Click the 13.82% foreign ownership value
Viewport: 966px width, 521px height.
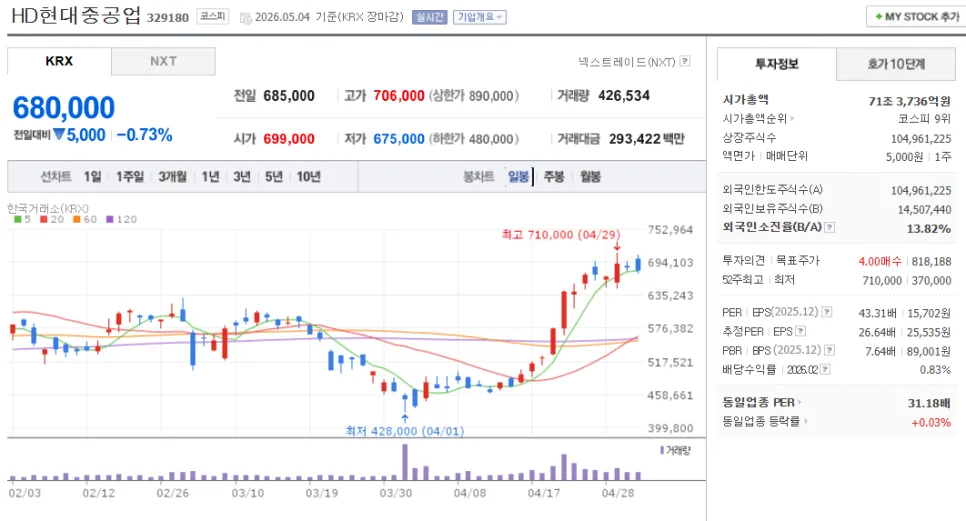click(x=928, y=229)
